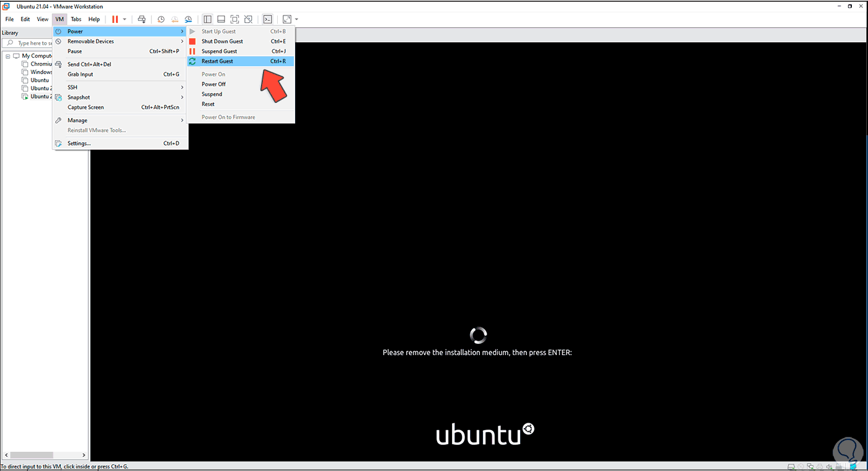Image resolution: width=868 pixels, height=471 pixels.
Task: Choose the Suspend entry below Power Off
Action: pyautogui.click(x=241, y=94)
